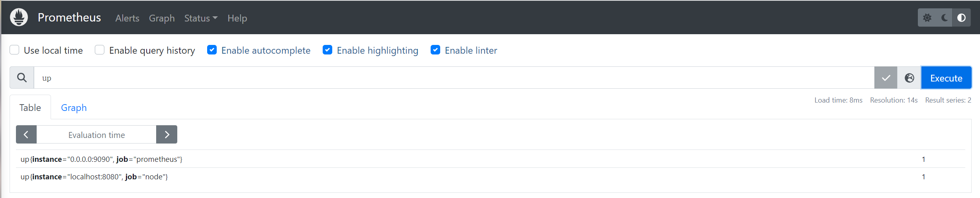This screenshot has width=980, height=198.
Task: Disable the autocomplete checkbox
Action: 212,50
